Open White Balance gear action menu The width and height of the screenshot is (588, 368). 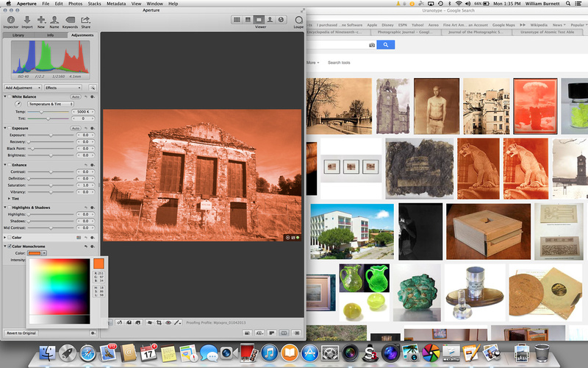click(93, 96)
